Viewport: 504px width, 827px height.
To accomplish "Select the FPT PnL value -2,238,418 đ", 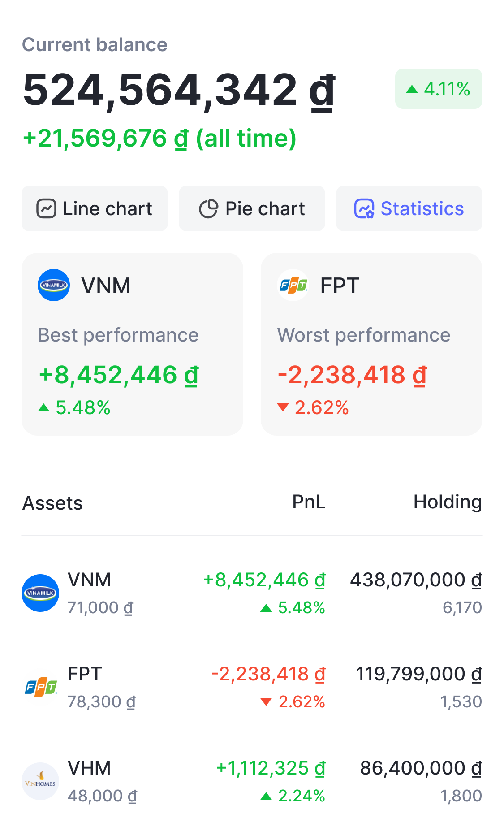I will [x=268, y=674].
